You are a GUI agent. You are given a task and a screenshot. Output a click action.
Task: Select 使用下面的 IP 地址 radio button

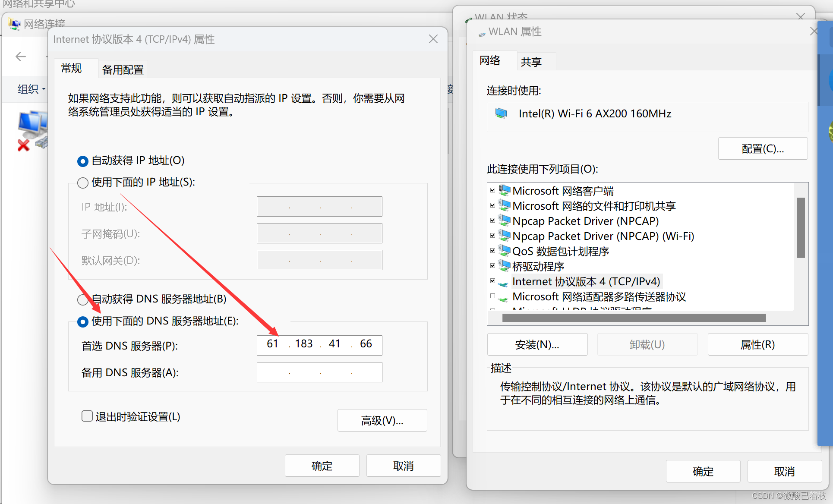pyautogui.click(x=83, y=183)
